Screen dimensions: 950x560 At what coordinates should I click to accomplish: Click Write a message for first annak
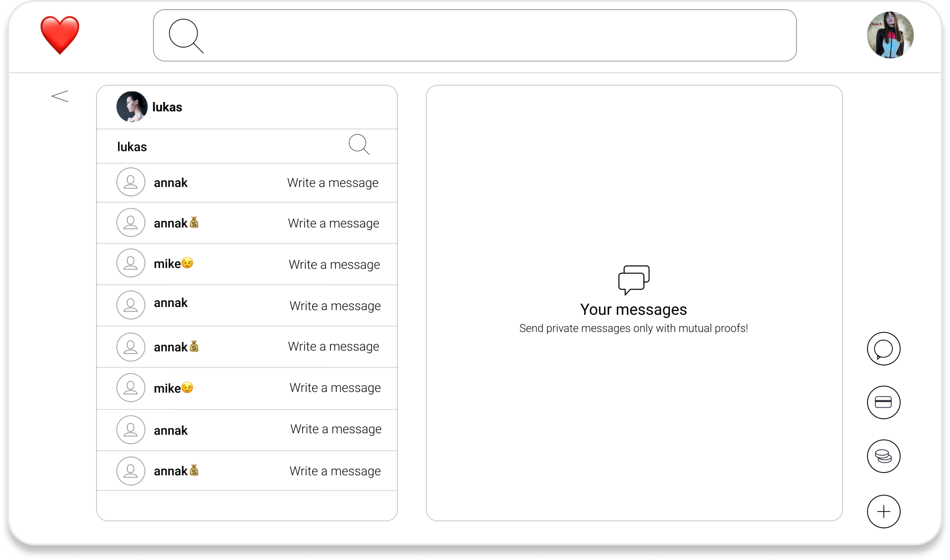pos(333,183)
